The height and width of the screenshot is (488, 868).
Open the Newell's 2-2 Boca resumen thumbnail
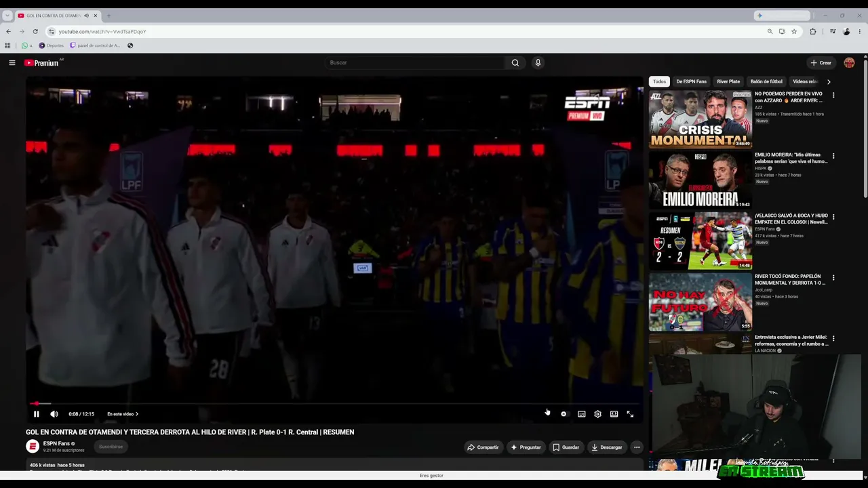(x=701, y=241)
